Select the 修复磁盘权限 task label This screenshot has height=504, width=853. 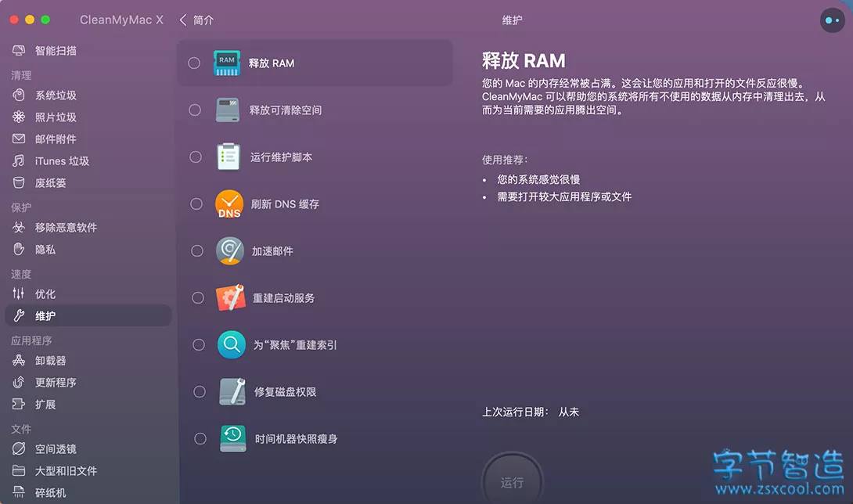pyautogui.click(x=285, y=392)
